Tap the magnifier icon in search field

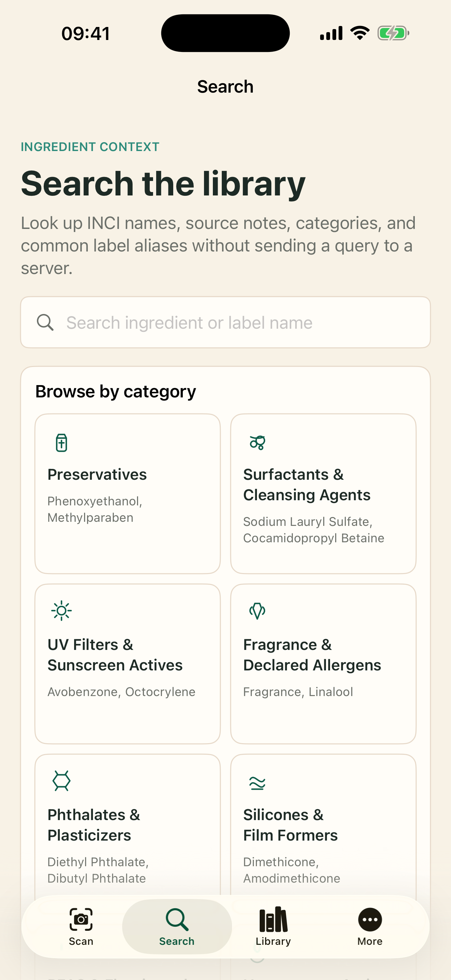pyautogui.click(x=45, y=322)
